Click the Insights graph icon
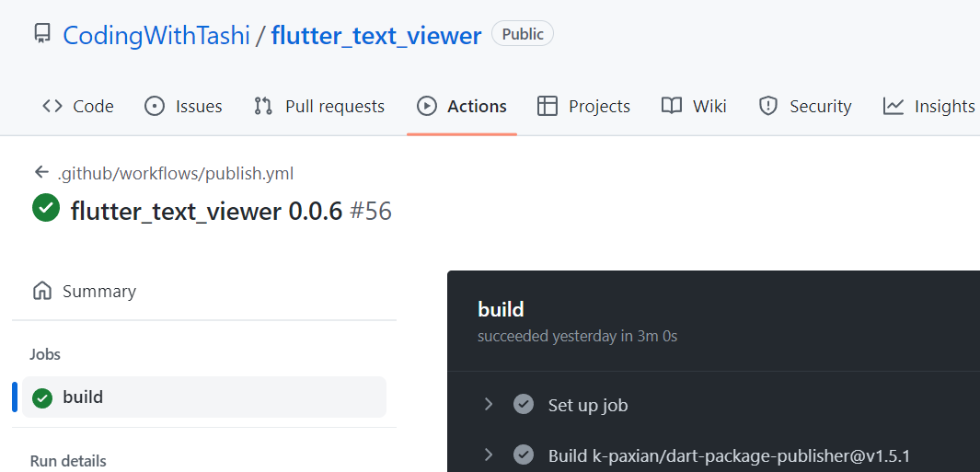Image resolution: width=980 pixels, height=472 pixels. 894,107
